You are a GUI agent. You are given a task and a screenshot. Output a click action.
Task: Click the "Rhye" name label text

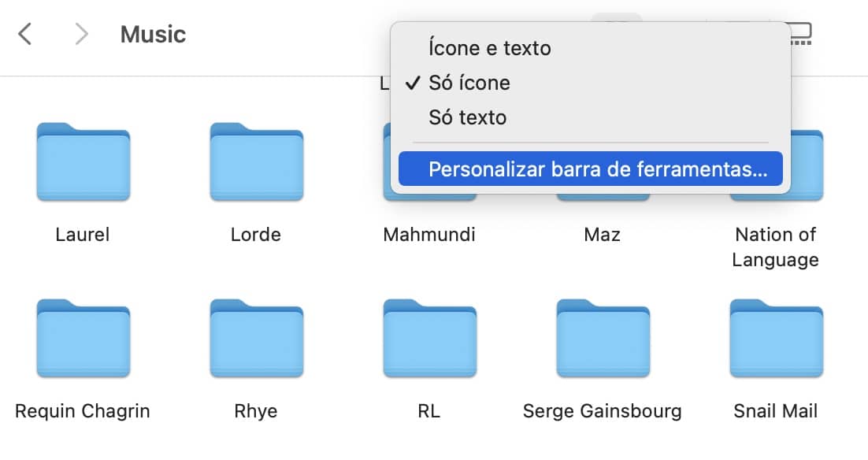click(256, 411)
